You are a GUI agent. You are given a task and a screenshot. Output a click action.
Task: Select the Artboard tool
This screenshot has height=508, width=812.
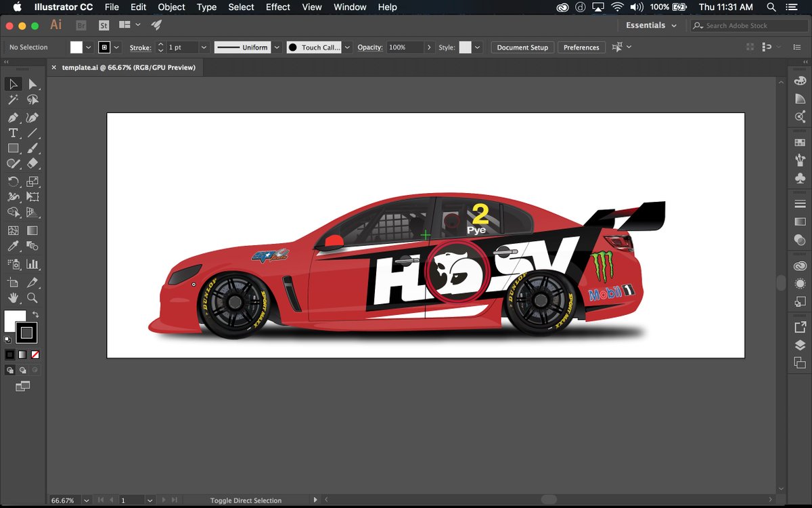click(13, 282)
